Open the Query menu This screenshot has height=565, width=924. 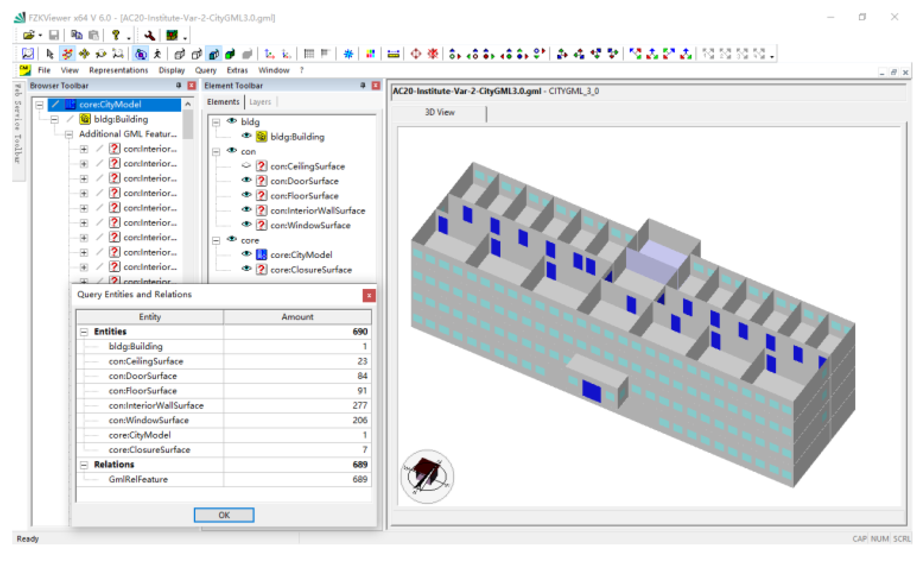206,70
